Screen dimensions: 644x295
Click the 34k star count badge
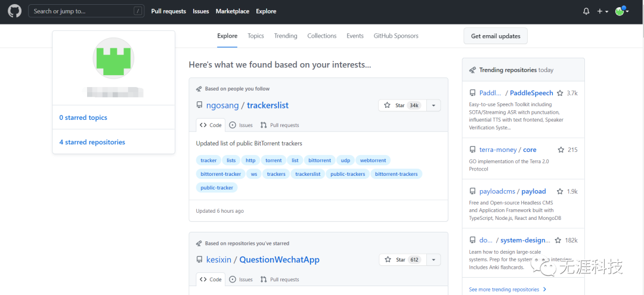[414, 105]
